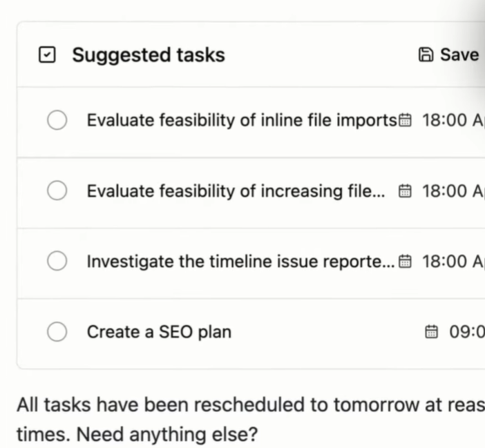This screenshot has height=448, width=485.
Task: Open 18:00 due time of timeline issue task
Action: tap(452, 262)
